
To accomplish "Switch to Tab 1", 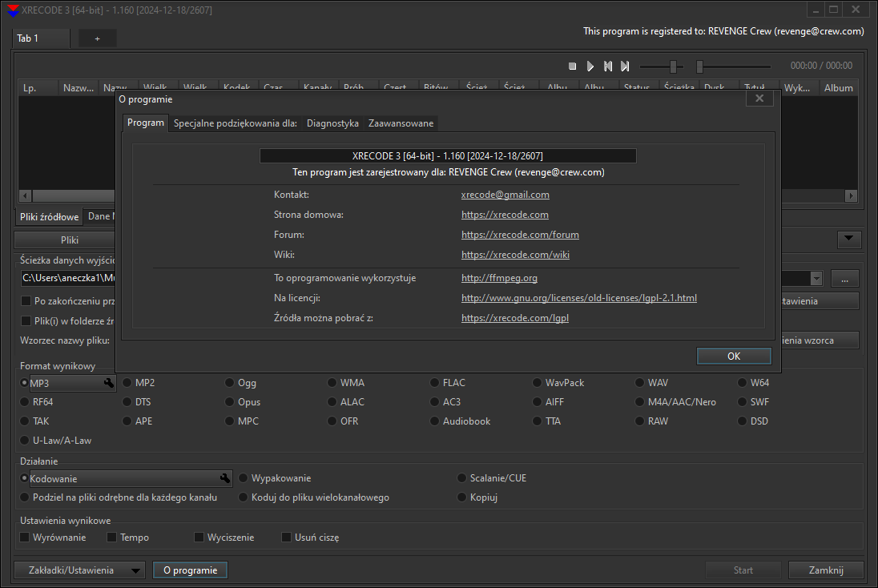I will coord(41,38).
